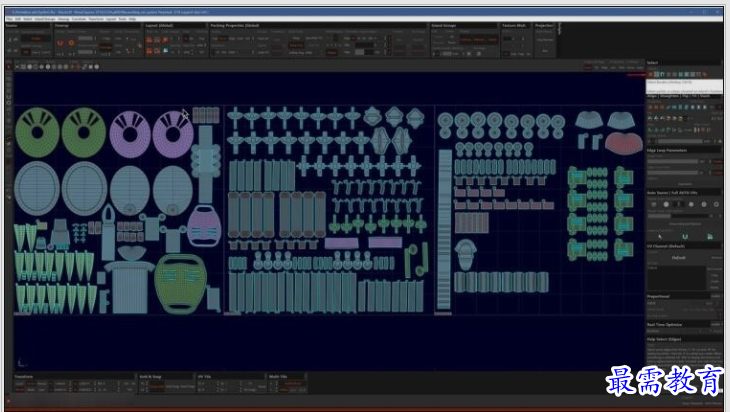Click the Cut button in Seams panel
This screenshot has height=412, width=730.
coord(36,39)
